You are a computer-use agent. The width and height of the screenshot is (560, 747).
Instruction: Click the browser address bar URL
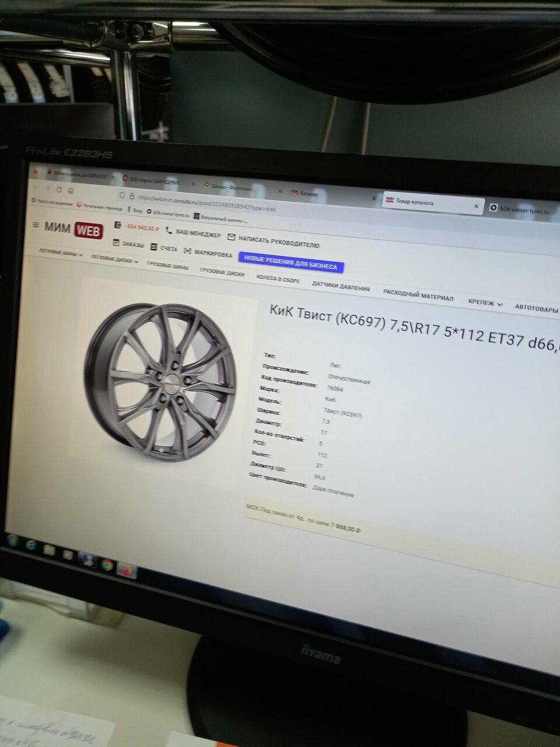click(207, 204)
